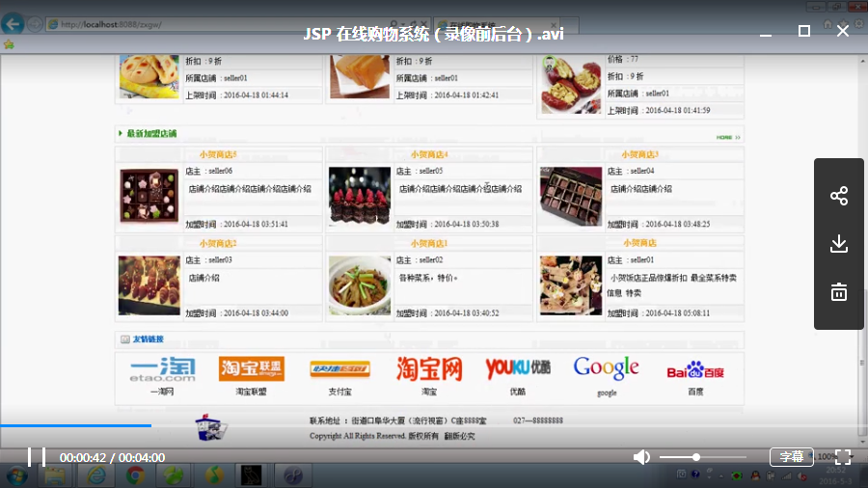
Task: Click the 友情链接 section heading
Action: [x=148, y=339]
